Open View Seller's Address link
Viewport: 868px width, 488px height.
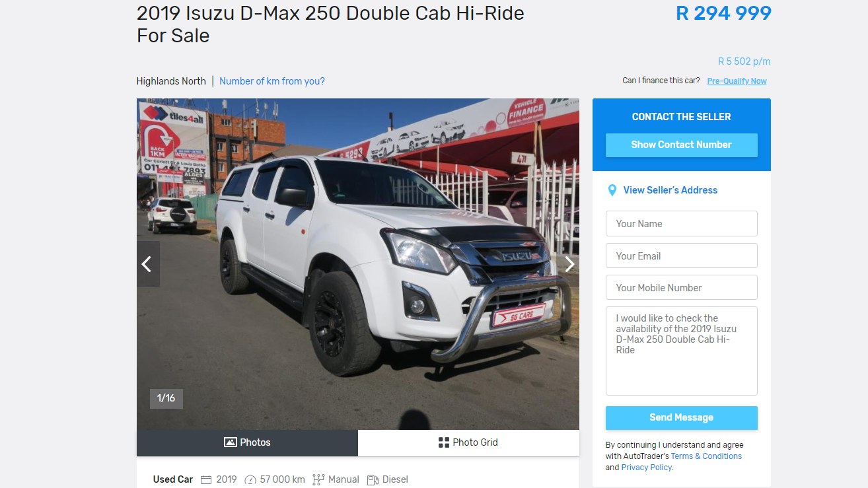click(x=670, y=190)
